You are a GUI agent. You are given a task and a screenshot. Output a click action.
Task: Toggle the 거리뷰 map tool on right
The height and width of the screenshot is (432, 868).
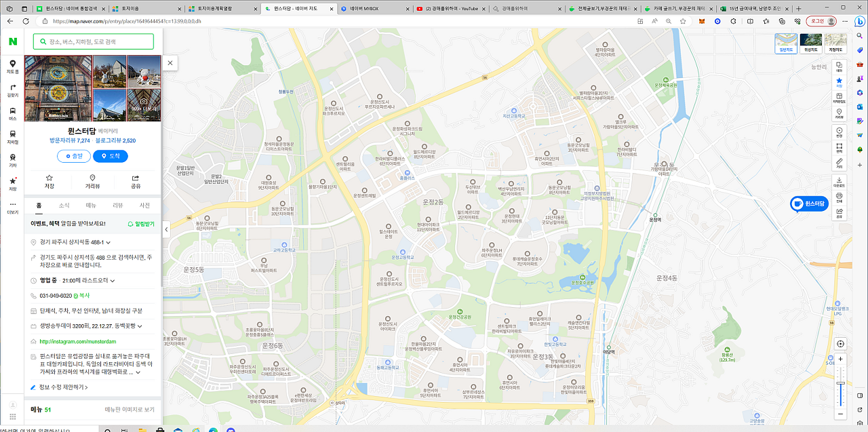(839, 114)
